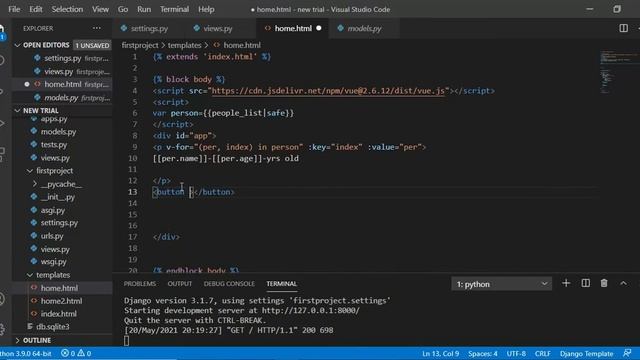Change indentation via Spaces: 4
Viewport: 640px width, 360px height.
pos(483,353)
